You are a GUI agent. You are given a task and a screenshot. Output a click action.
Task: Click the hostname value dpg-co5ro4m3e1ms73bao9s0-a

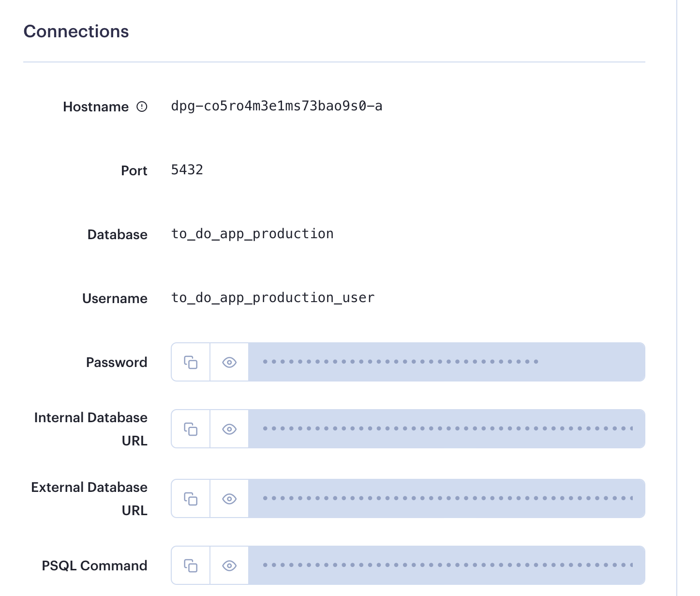click(x=277, y=106)
